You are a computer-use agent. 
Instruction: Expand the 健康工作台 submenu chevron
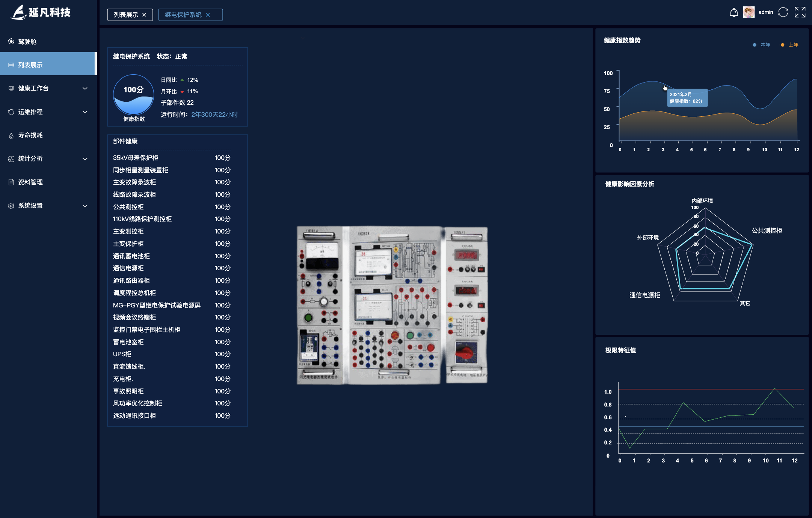[85, 89]
